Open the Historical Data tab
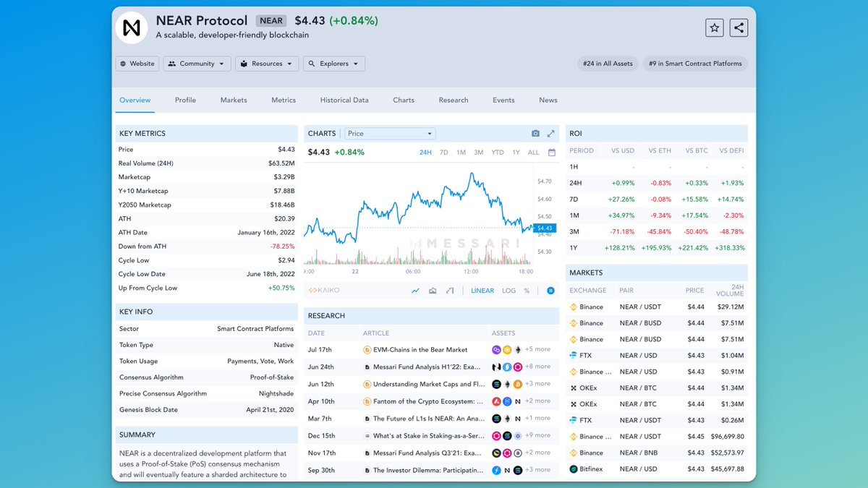The image size is (868, 488). point(344,100)
